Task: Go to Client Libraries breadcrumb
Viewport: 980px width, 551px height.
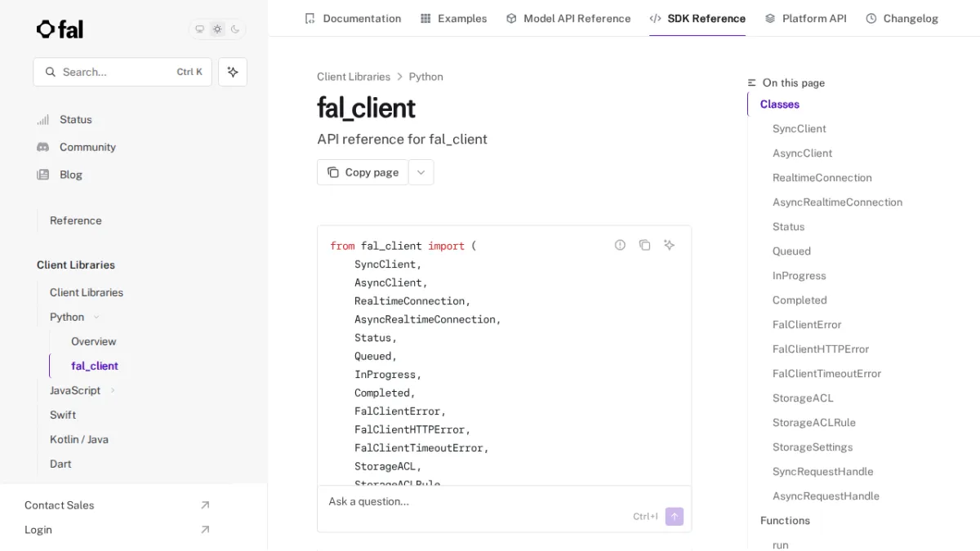Action: (x=354, y=77)
